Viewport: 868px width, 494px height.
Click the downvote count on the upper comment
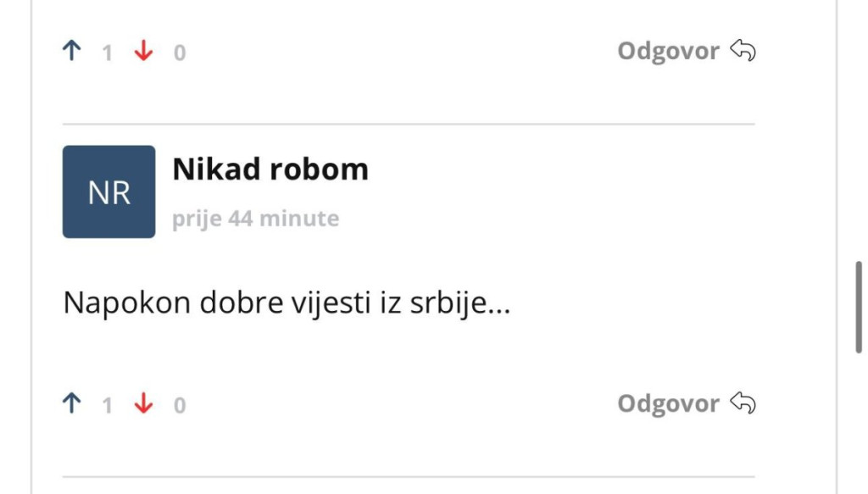coord(180,53)
